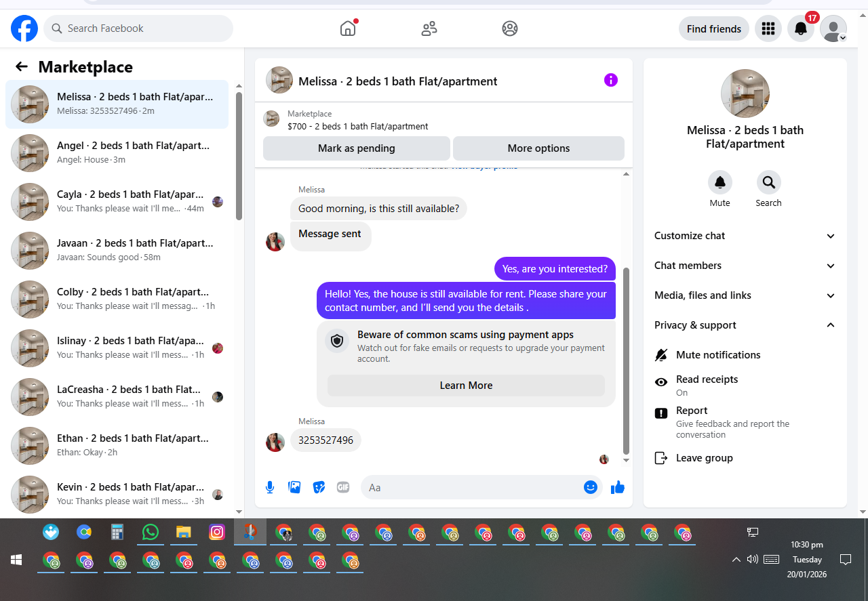Screen dimensions: 868x601
Task: Open the Windows notification center icon
Action: pos(846,560)
